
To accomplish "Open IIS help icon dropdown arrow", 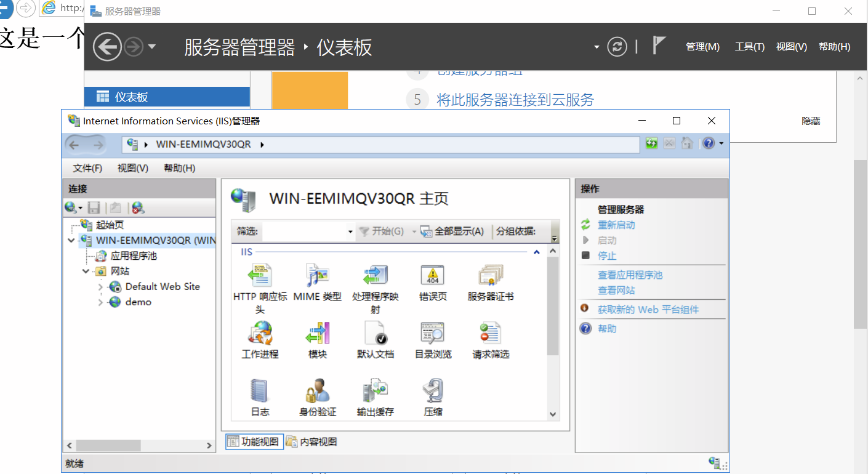I will click(721, 143).
